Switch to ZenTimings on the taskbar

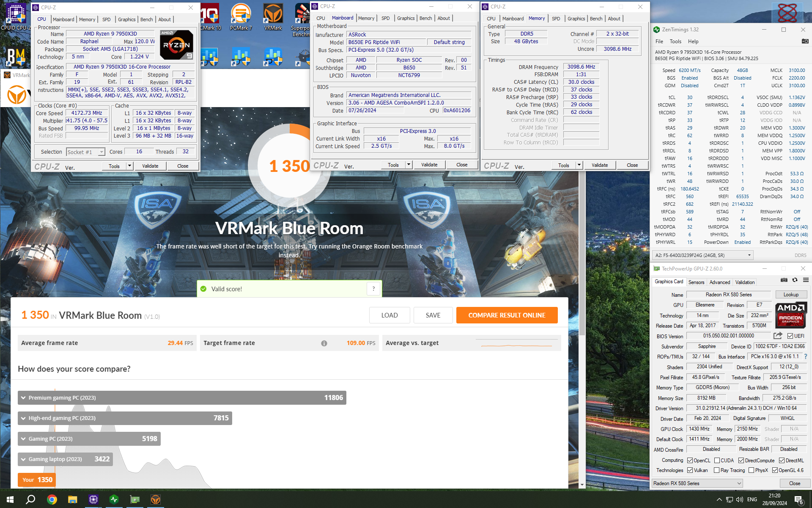click(114, 500)
